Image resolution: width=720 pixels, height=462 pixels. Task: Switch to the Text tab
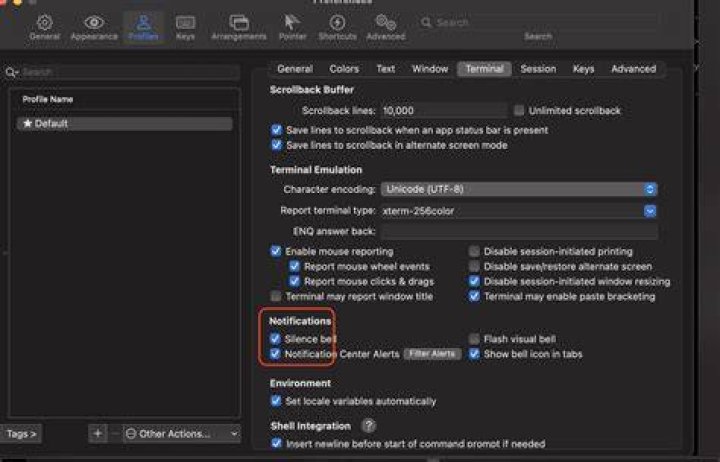click(x=386, y=69)
